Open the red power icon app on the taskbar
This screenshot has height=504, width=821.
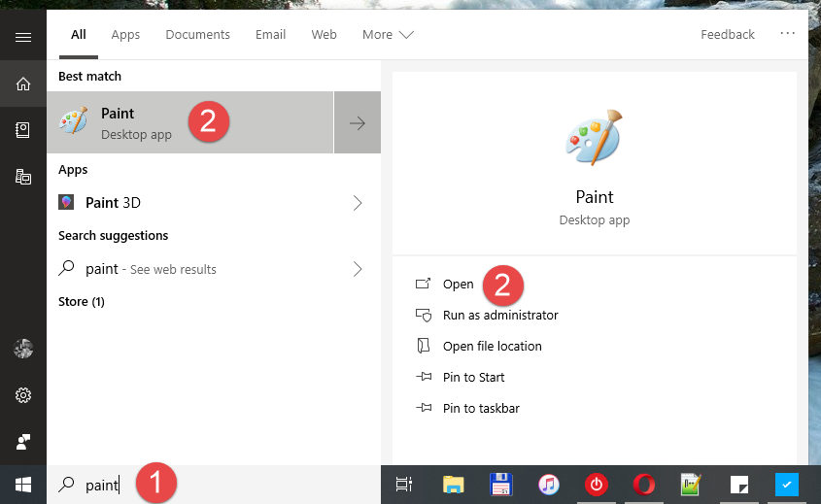(597, 485)
